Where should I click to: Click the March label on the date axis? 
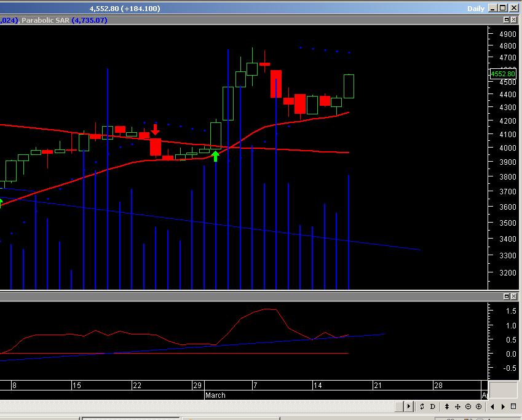pos(215,395)
